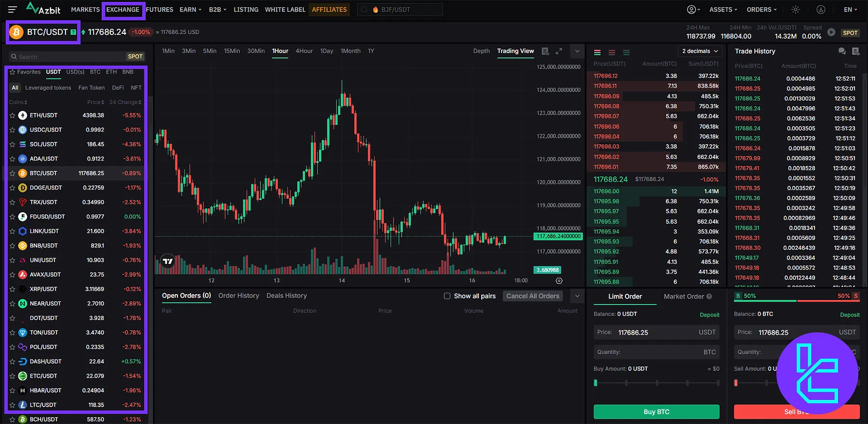Click the buy Price input field
Image resolution: width=868 pixels, height=424 pixels.
pyautogui.click(x=656, y=332)
